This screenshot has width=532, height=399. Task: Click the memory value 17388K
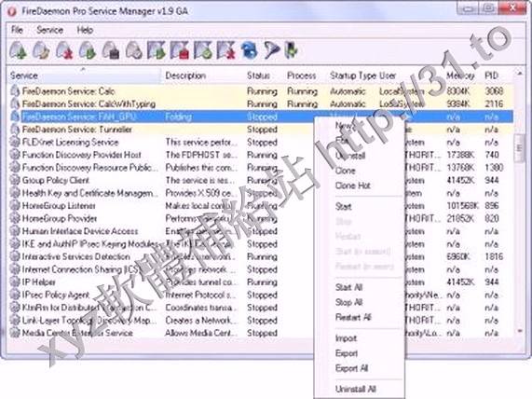(x=461, y=155)
